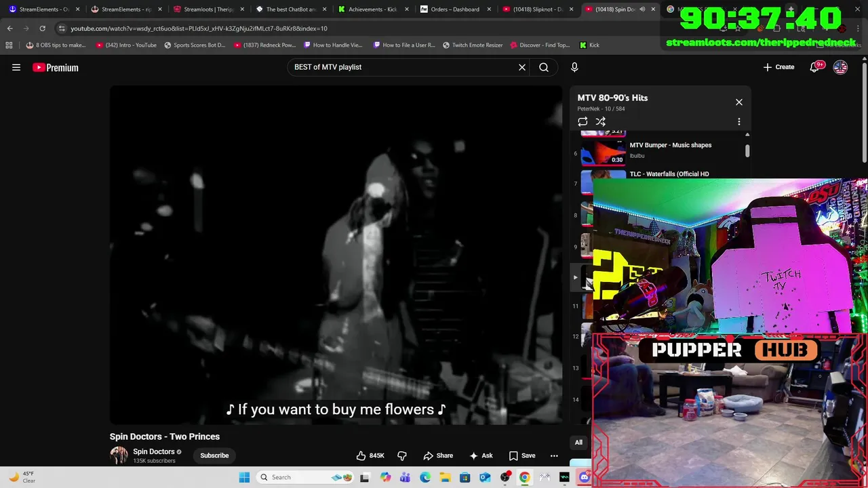Launch Copilot from taskbar
The width and height of the screenshot is (868, 488).
[x=385, y=477]
